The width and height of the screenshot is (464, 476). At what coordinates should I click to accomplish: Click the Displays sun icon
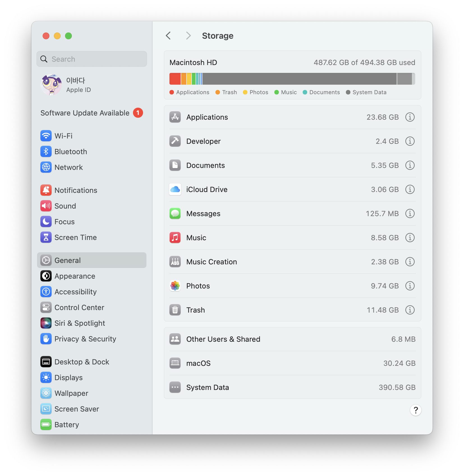[x=46, y=378]
